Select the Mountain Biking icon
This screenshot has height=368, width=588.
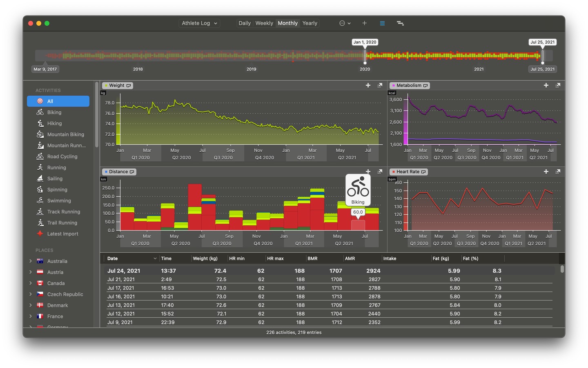pyautogui.click(x=40, y=135)
